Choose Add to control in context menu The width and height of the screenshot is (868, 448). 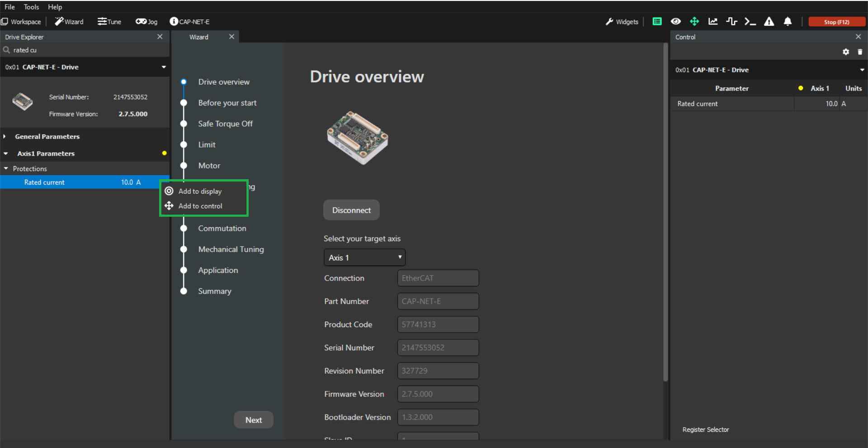point(200,206)
